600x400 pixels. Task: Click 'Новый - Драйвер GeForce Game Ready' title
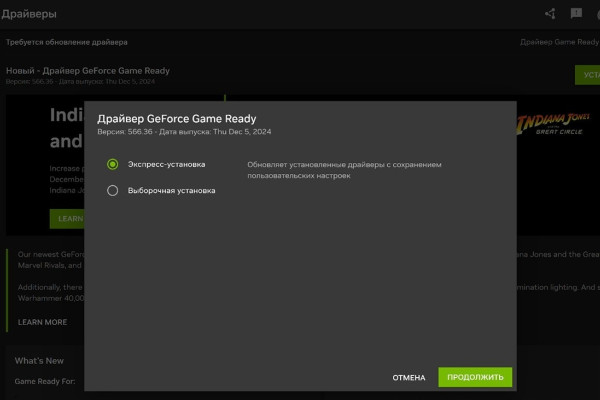point(88,71)
